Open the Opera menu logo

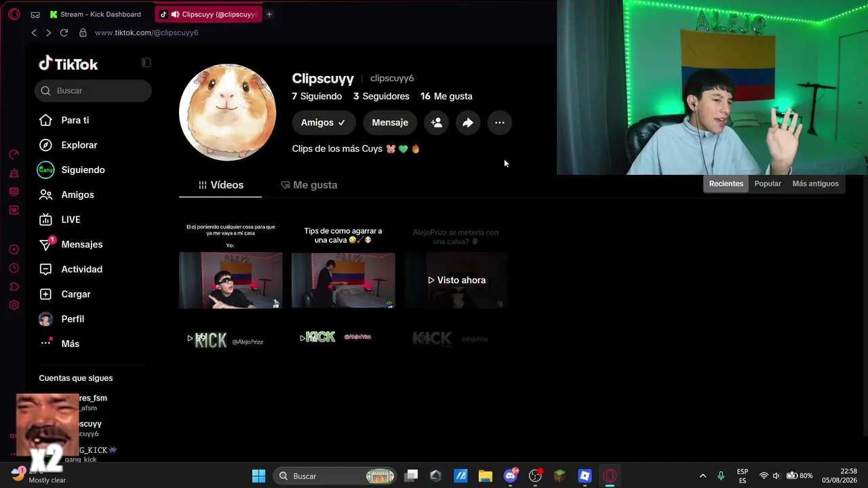(x=14, y=14)
